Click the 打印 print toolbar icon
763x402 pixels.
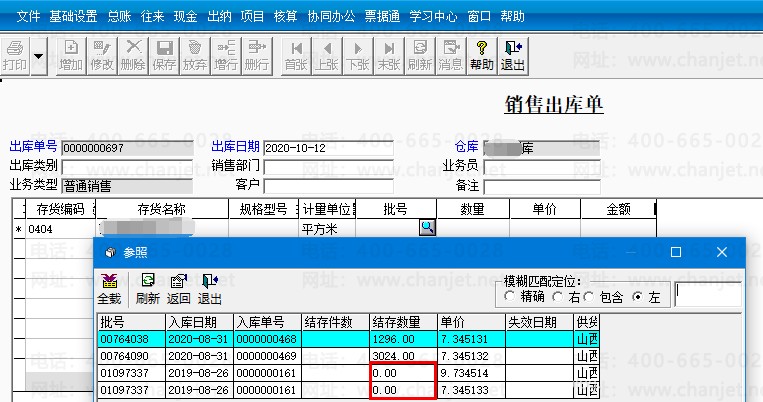click(15, 56)
